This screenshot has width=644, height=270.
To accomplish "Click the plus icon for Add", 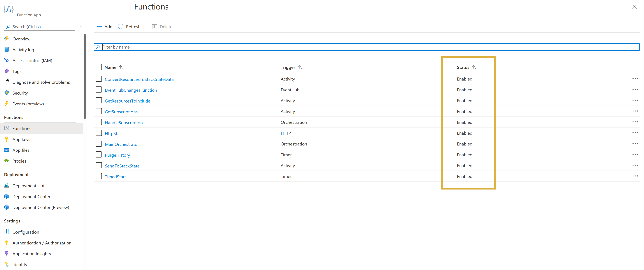I will coord(99,27).
